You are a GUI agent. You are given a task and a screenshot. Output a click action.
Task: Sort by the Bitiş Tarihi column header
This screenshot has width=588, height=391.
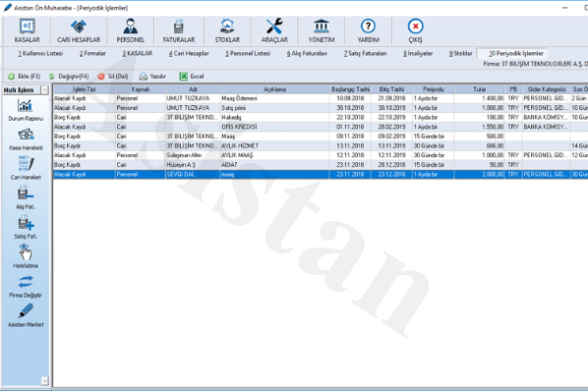click(x=391, y=89)
